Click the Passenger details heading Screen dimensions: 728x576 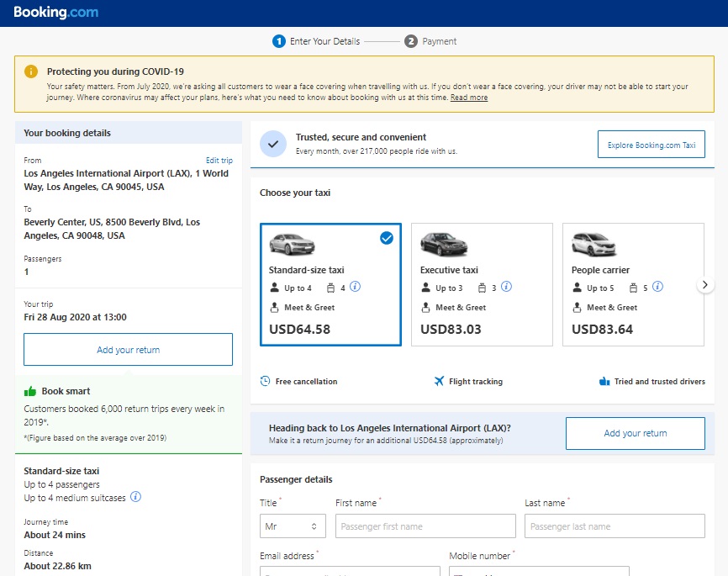[296, 479]
